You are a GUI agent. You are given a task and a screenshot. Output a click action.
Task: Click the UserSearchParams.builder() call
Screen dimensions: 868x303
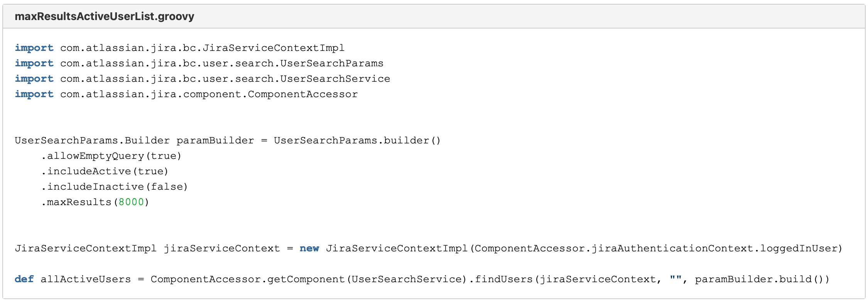point(357,140)
